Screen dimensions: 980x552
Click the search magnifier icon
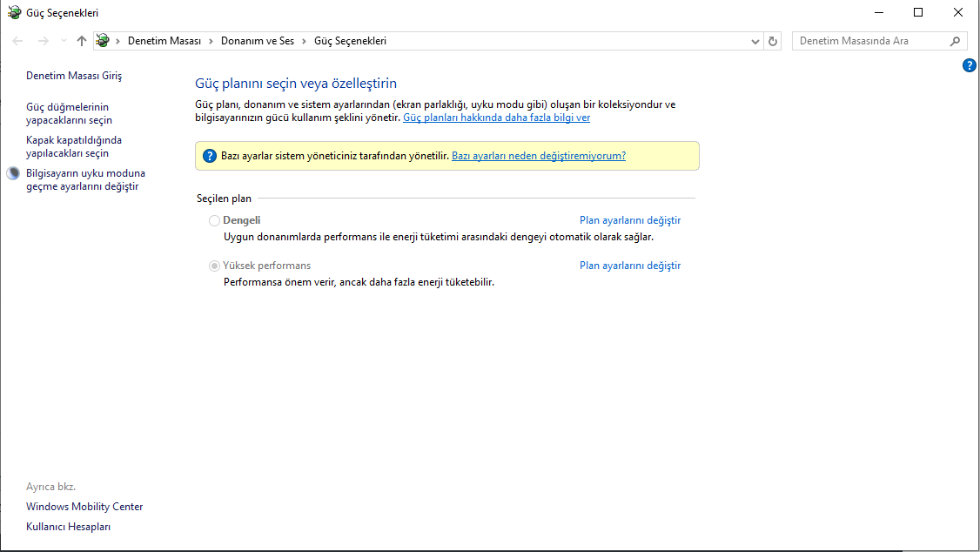pyautogui.click(x=955, y=41)
